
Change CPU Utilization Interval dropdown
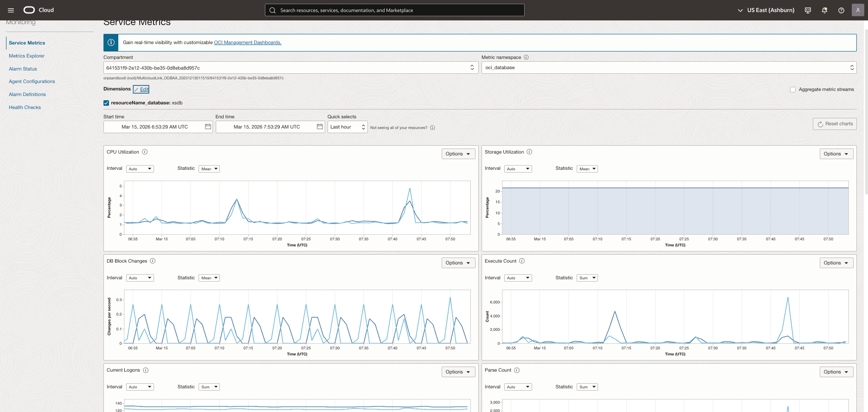pos(140,169)
